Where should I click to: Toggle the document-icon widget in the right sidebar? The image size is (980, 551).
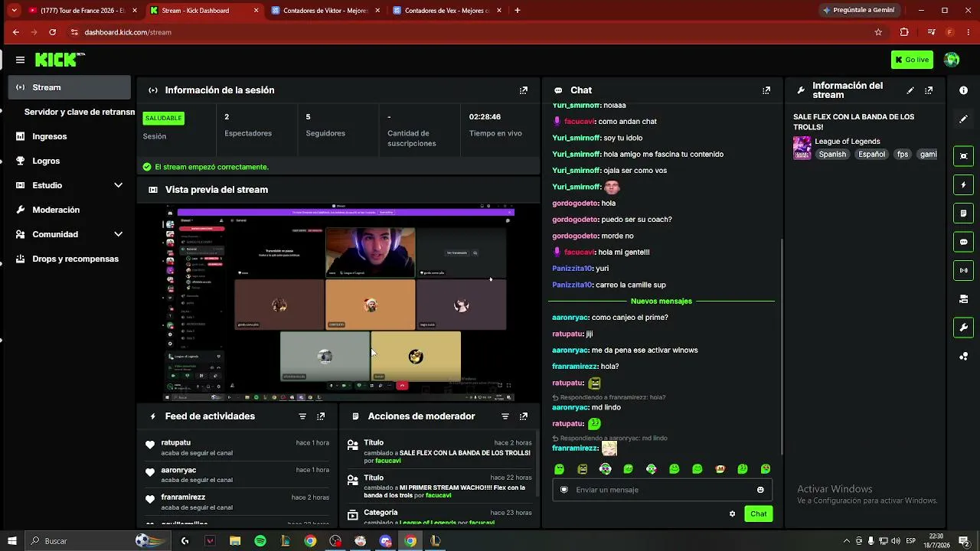[x=963, y=214]
